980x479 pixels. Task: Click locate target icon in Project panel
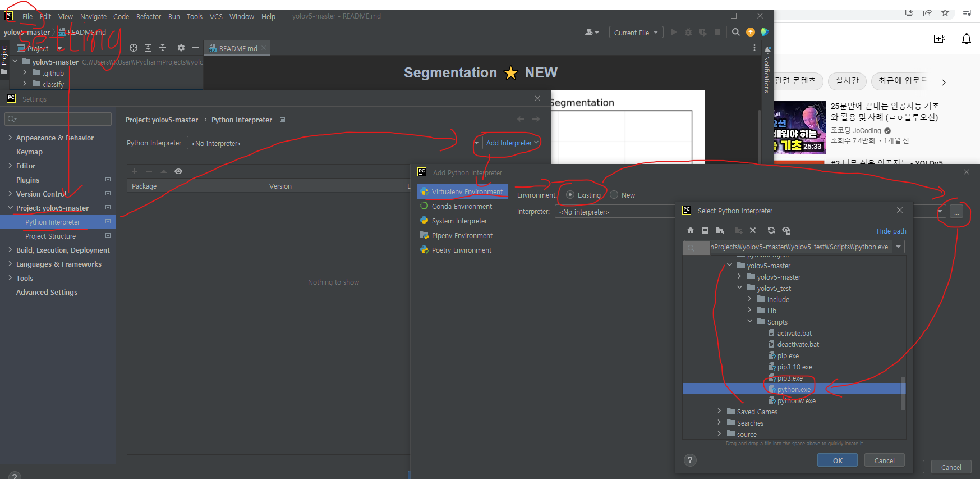coord(134,48)
